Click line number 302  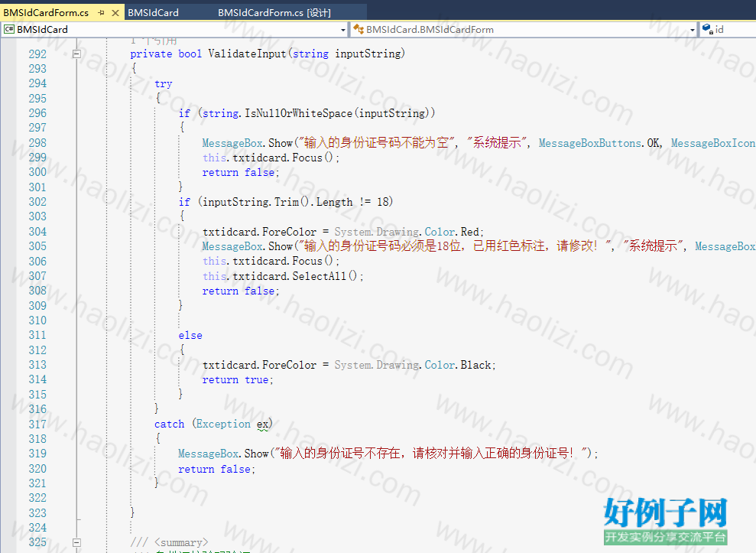coord(37,202)
